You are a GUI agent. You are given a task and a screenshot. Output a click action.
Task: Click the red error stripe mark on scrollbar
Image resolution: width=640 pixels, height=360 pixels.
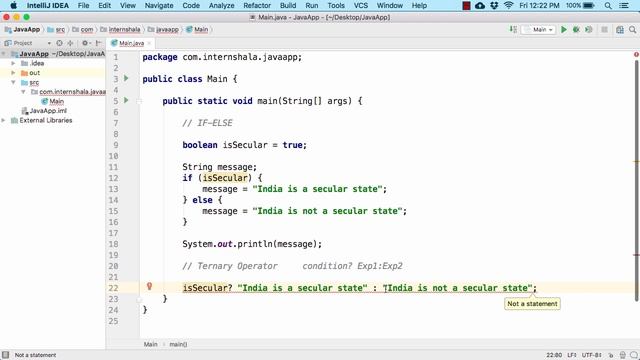point(636,255)
